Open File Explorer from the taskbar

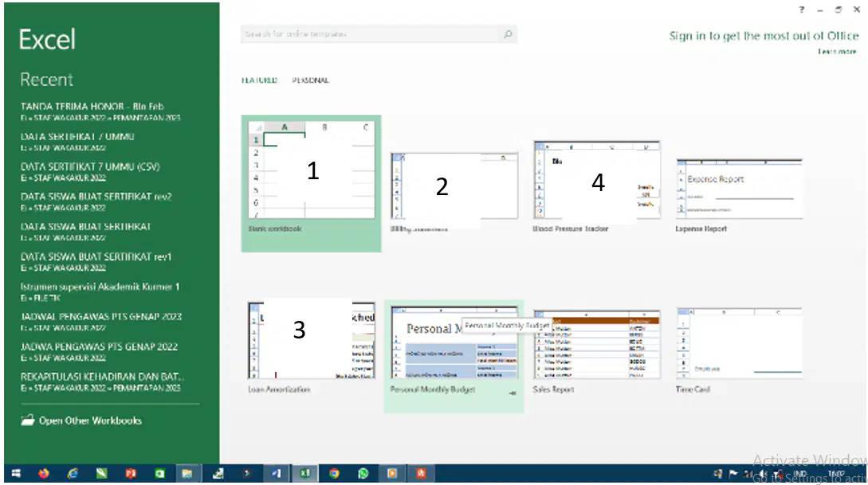[187, 473]
